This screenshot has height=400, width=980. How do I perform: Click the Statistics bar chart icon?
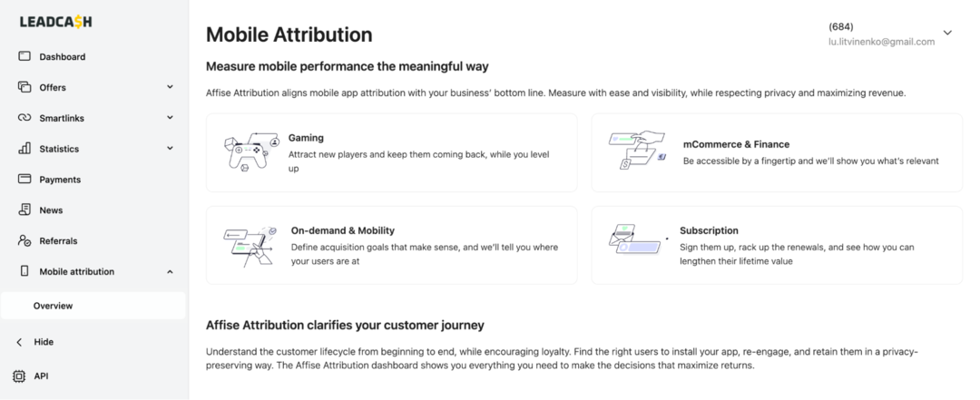pos(24,149)
